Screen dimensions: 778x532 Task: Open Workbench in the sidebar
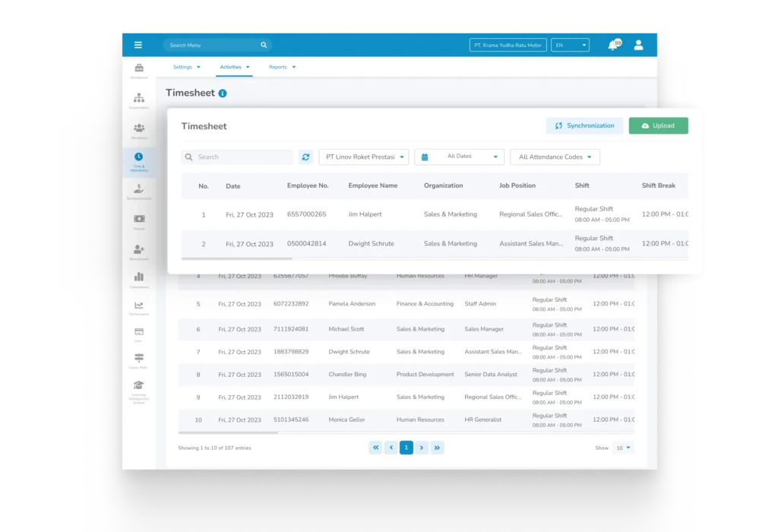pyautogui.click(x=139, y=71)
